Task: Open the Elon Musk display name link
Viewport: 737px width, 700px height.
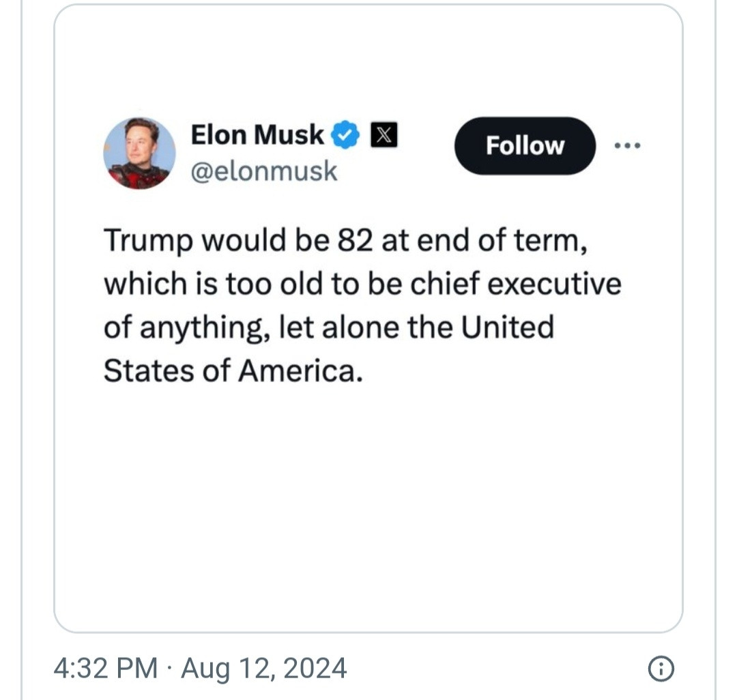Action: (257, 135)
